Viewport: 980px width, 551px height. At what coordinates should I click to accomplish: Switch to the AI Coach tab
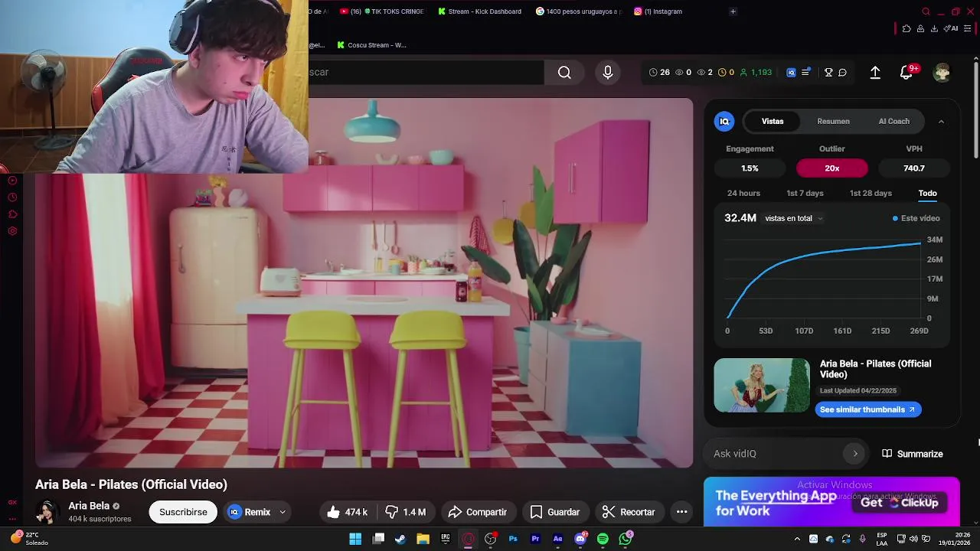(x=894, y=121)
